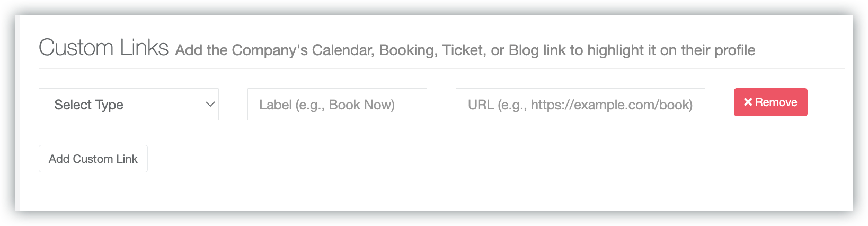Click the Custom Links description subtitle
The width and height of the screenshot is (868, 226).
[x=465, y=50]
